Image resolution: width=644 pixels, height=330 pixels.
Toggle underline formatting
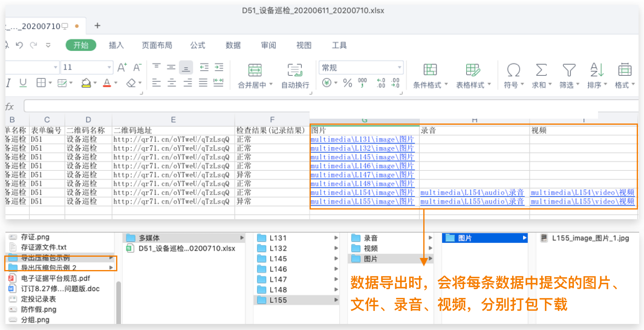tap(23, 83)
